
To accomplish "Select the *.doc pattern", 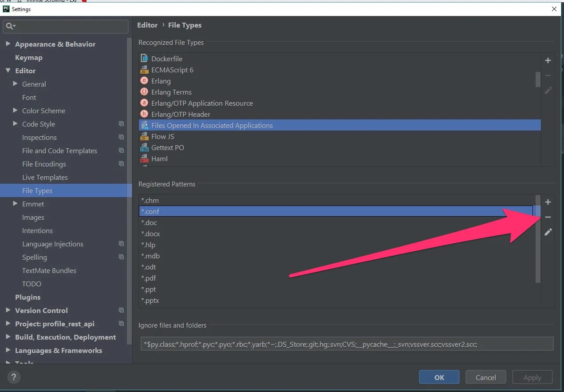I will [x=149, y=222].
